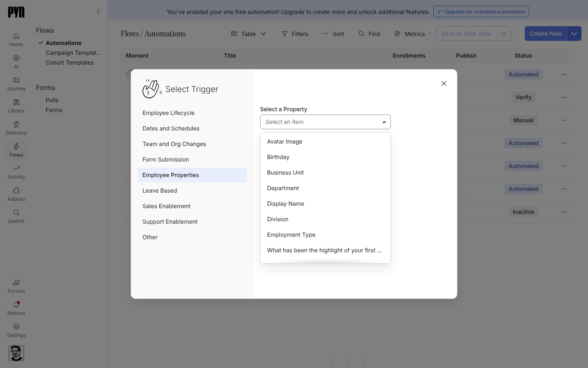Open Cohort Templates in Flows list
The width and height of the screenshot is (588, 368).
click(x=69, y=63)
